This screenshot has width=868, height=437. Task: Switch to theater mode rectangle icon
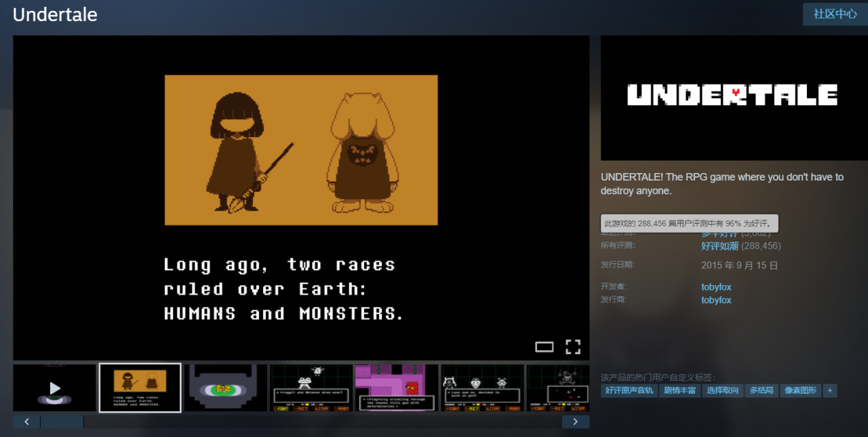[x=545, y=347]
